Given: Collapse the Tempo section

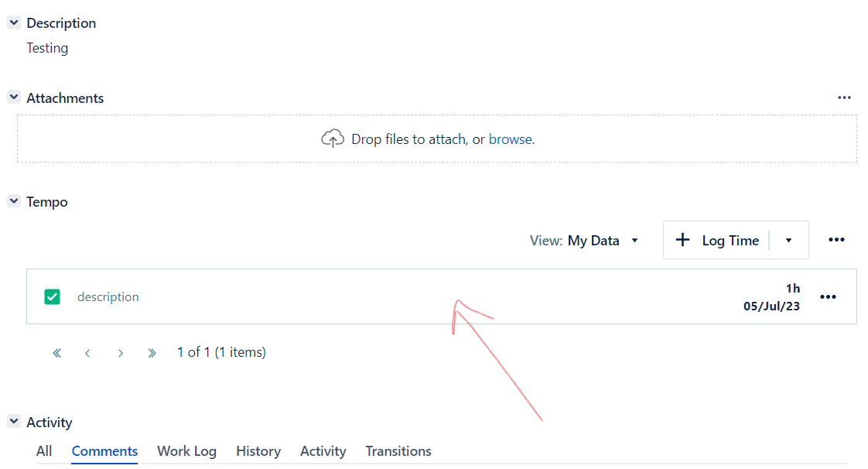Looking at the screenshot, I should coord(13,201).
